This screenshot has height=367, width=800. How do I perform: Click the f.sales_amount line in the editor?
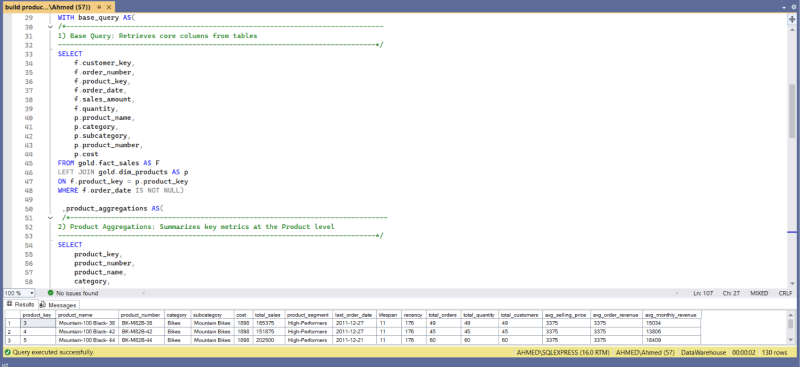105,100
